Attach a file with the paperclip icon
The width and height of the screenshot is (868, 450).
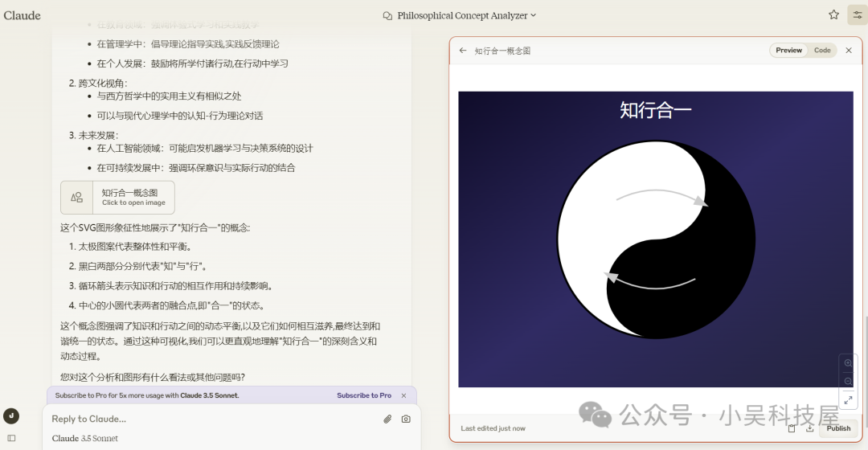point(387,419)
